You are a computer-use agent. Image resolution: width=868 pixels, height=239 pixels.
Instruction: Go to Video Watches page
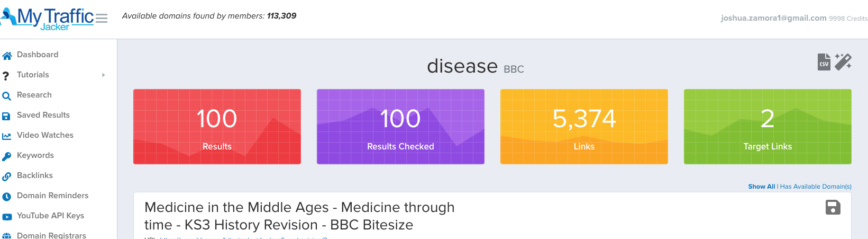pyautogui.click(x=45, y=135)
